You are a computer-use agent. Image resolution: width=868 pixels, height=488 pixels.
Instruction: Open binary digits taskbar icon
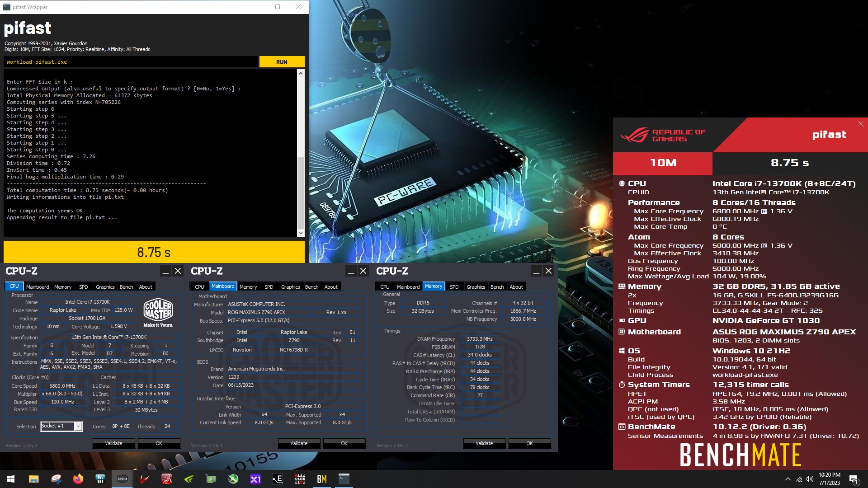pyautogui.click(x=300, y=479)
